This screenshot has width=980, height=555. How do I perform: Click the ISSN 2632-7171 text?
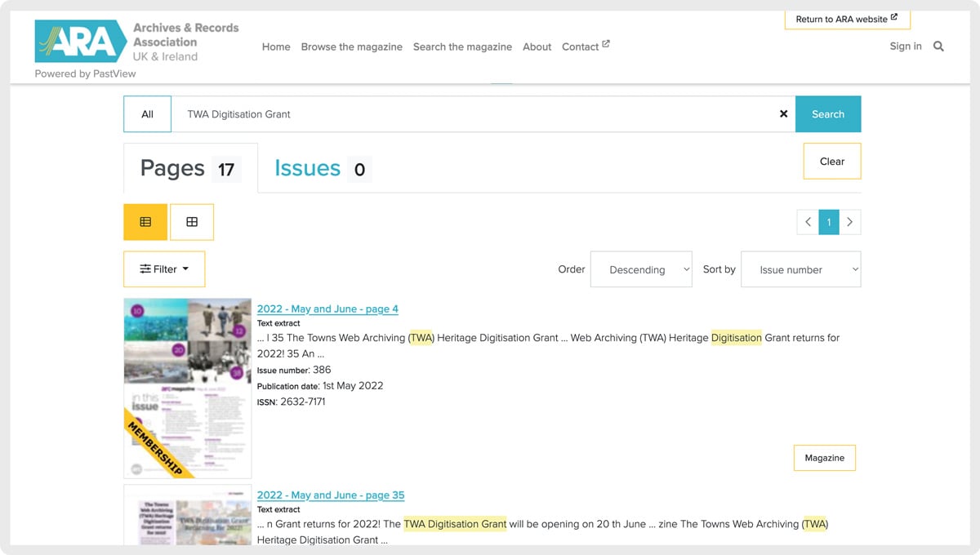coord(292,402)
